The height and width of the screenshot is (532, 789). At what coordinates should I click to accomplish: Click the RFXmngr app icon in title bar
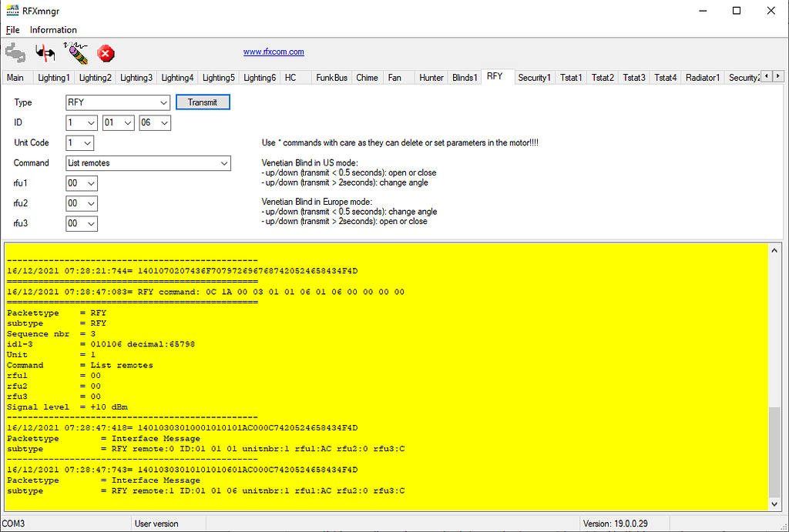tap(12, 11)
